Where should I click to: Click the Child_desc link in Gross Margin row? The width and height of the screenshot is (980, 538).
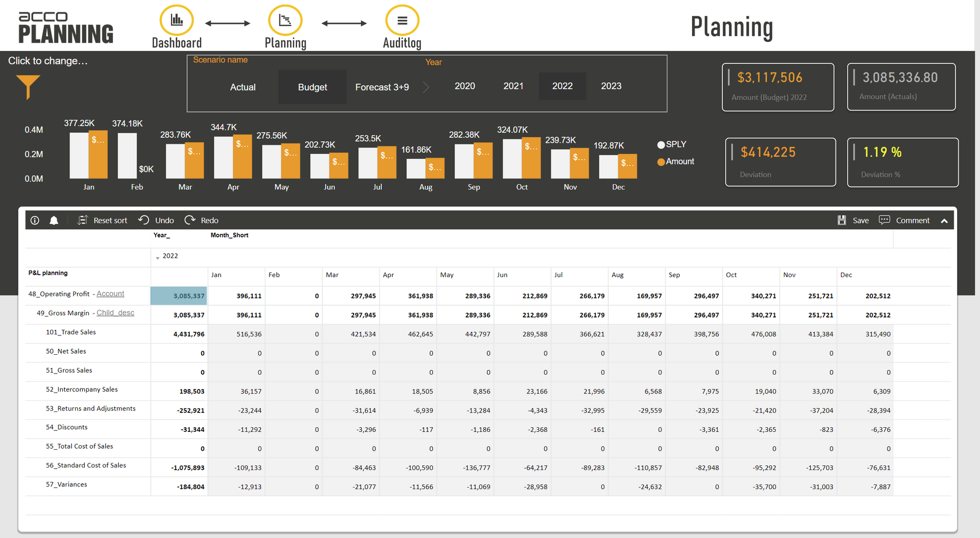point(115,313)
